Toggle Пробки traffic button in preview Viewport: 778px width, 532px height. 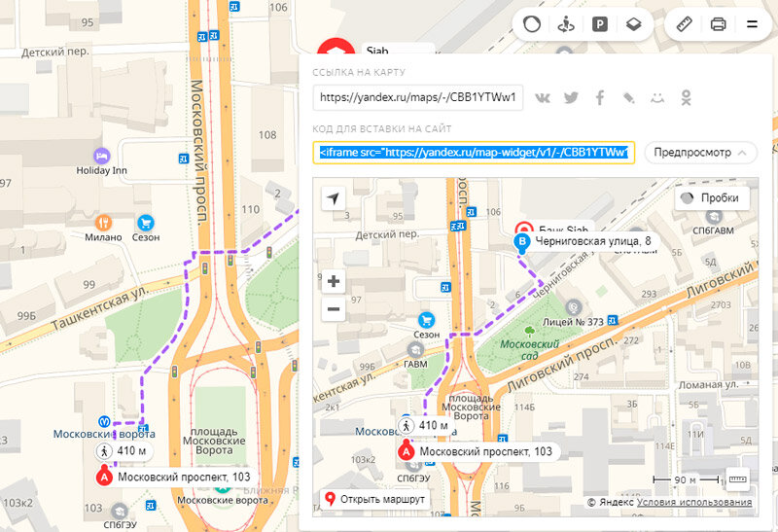[x=713, y=198]
